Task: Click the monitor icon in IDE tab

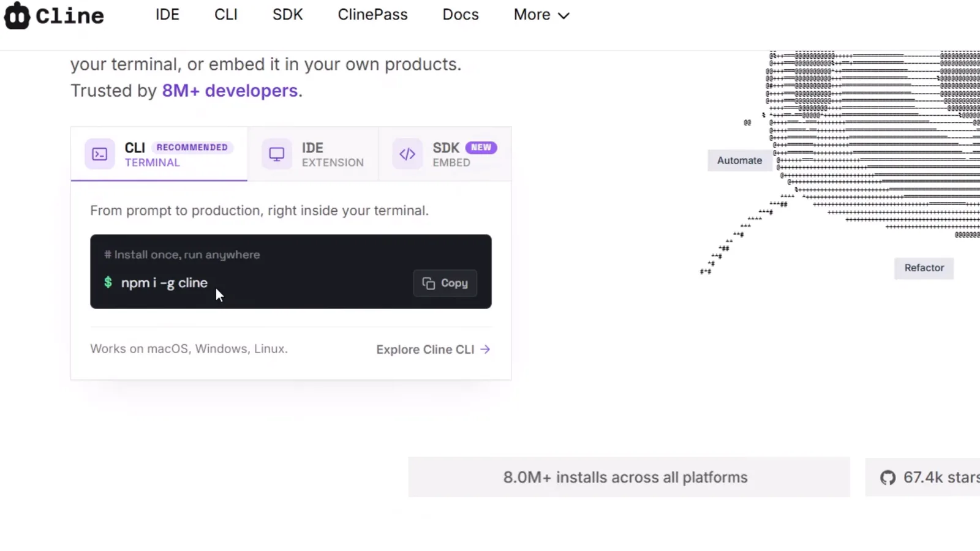Action: pyautogui.click(x=277, y=154)
